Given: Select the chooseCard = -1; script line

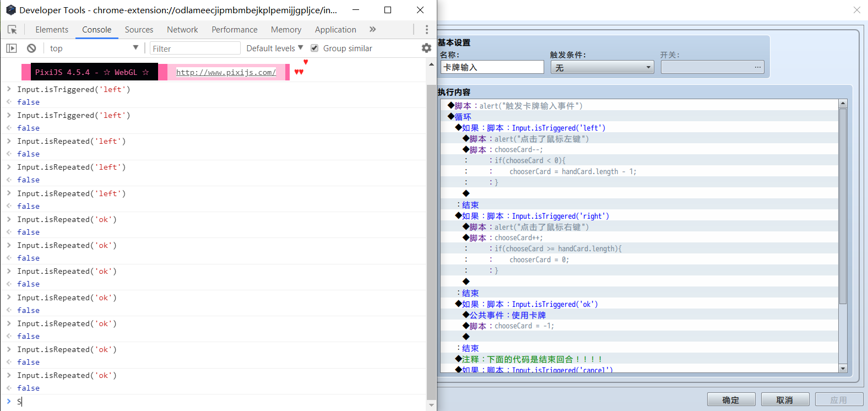Looking at the screenshot, I should tap(639, 326).
